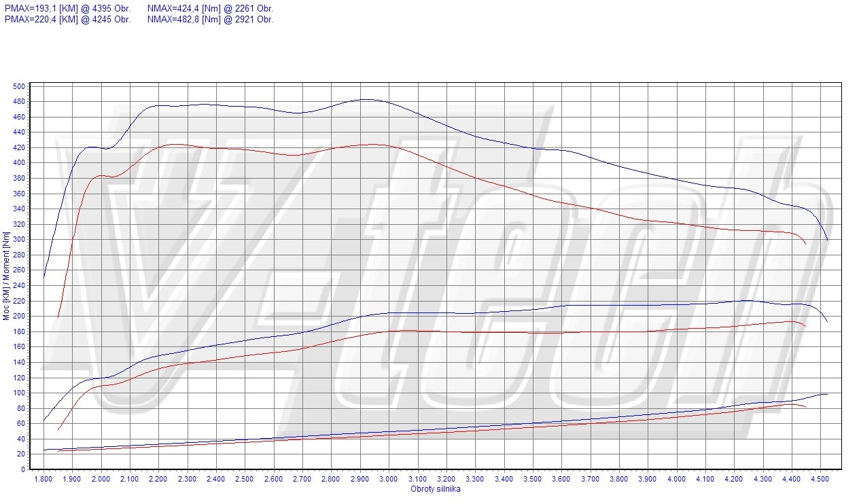
Task: Pick the 4.200 tick on the engine speed axis
Action: 734,480
